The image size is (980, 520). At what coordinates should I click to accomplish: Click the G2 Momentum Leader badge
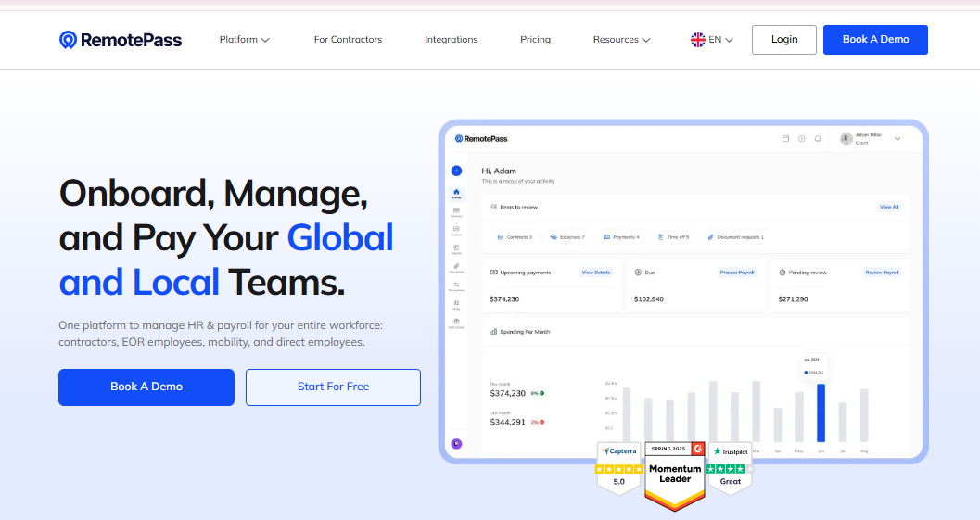tap(675, 476)
